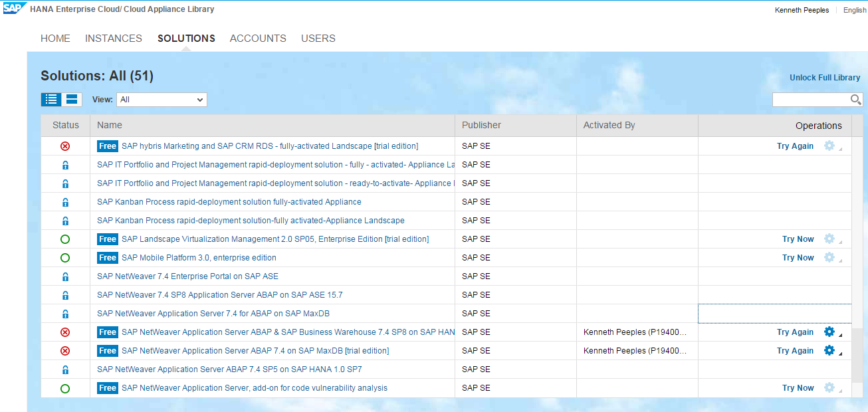
Task: Click lock icon for IT Portfolio fully-activated row
Action: (65, 165)
